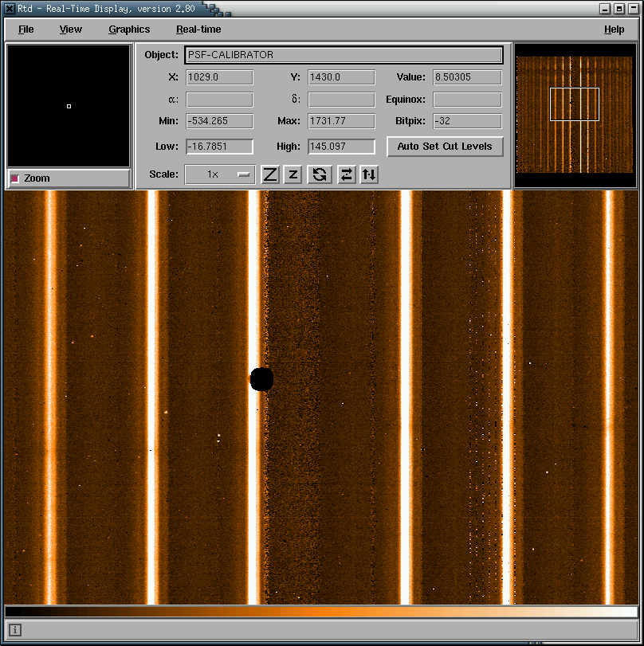The image size is (644, 646).
Task: Open the Help menu
Action: coord(614,29)
